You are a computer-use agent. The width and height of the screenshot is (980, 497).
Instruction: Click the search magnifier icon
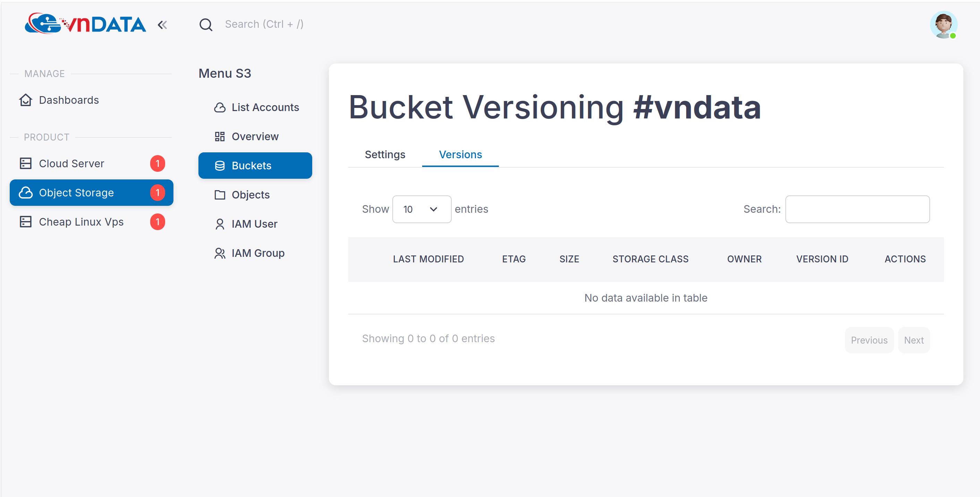pyautogui.click(x=206, y=25)
